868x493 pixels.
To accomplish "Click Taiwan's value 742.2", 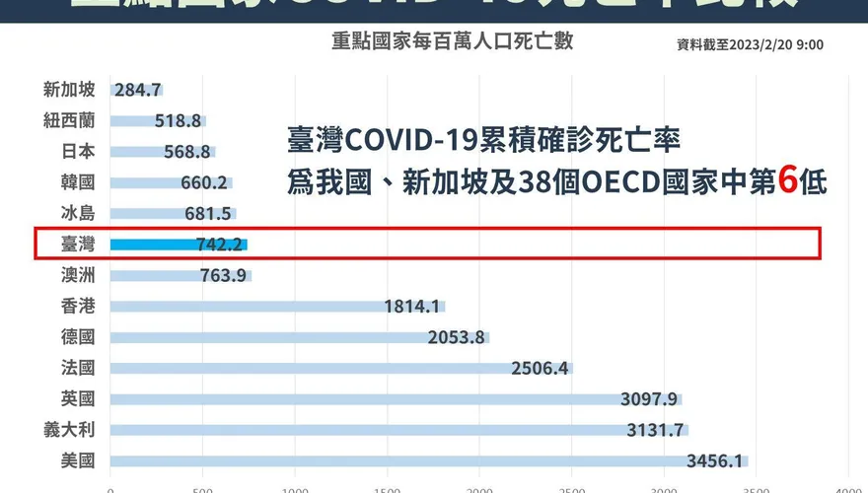I will [x=219, y=245].
